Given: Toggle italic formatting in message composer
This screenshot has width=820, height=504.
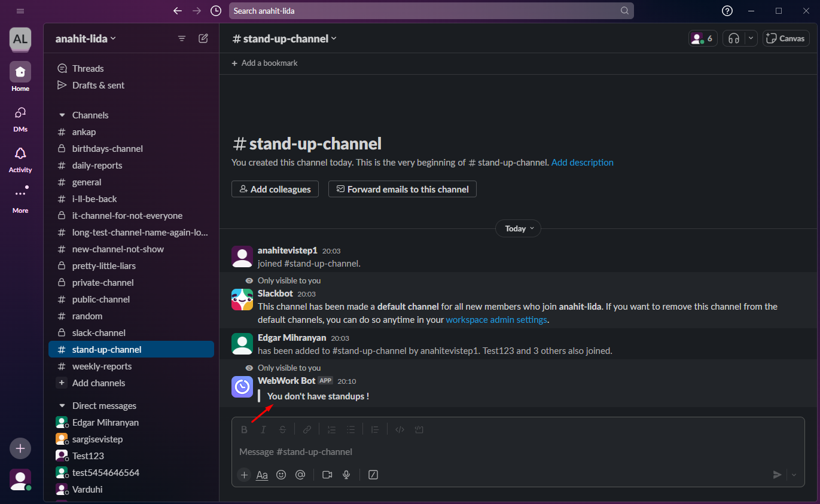Looking at the screenshot, I should pos(263,429).
